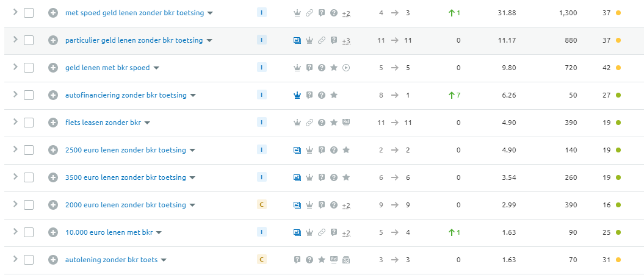Click blue crown icon in autofinanciering row
This screenshot has height=275, width=644.
click(x=297, y=95)
